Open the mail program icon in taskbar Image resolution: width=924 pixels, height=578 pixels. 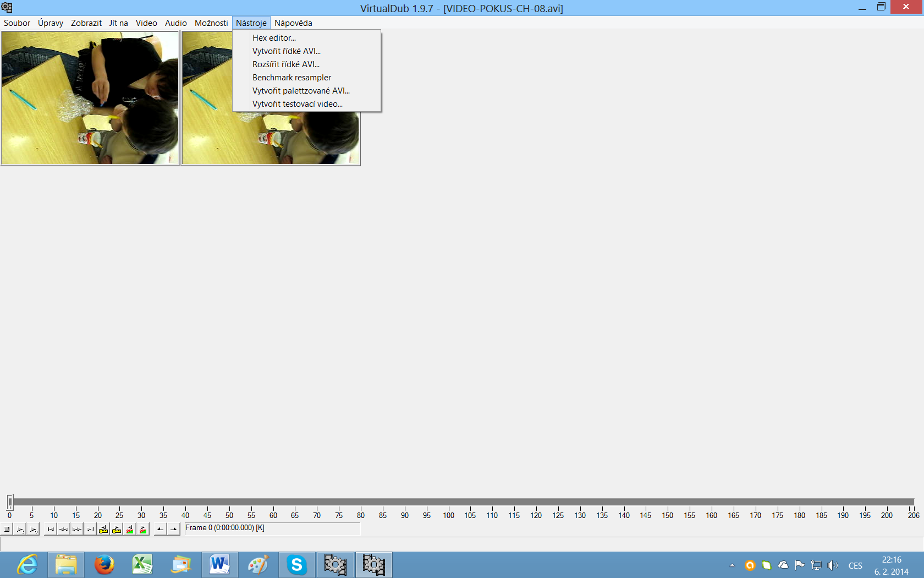[x=181, y=565]
